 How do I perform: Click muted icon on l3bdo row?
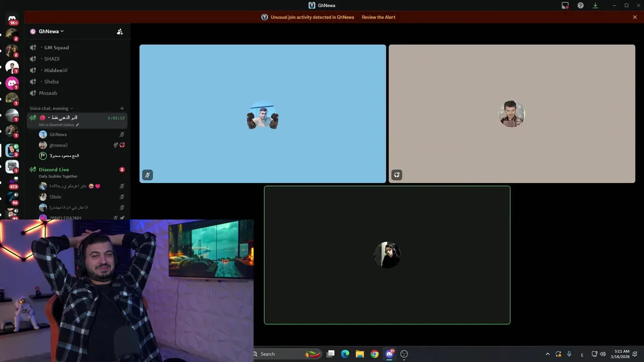[122, 197]
